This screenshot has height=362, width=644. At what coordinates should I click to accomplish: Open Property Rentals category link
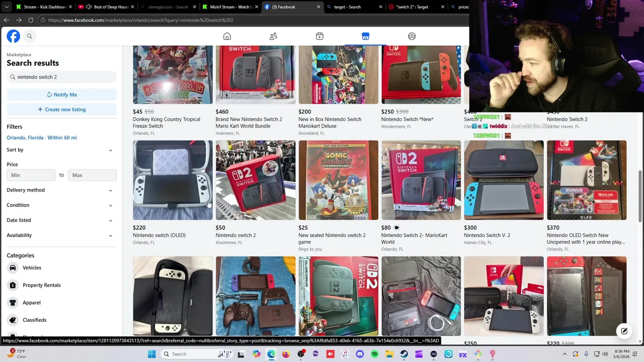41,285
